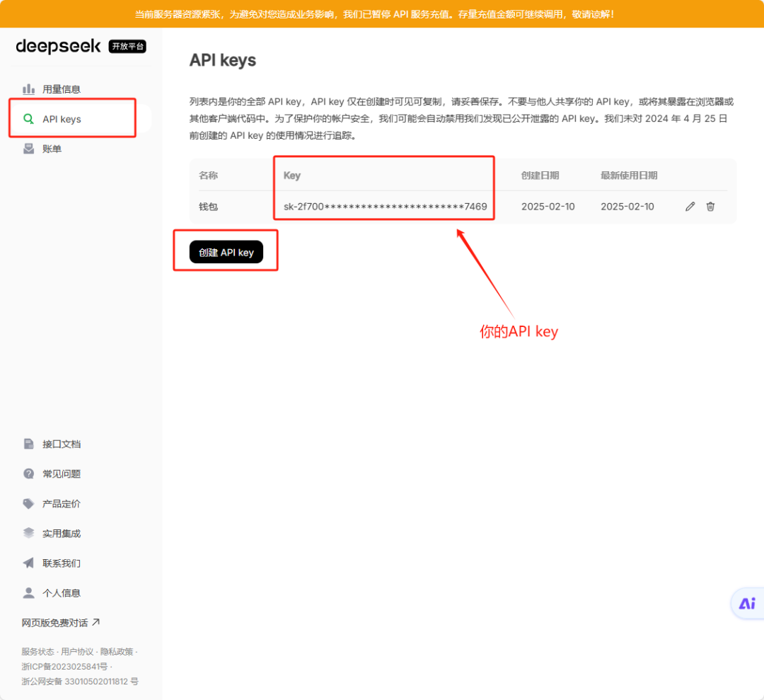This screenshot has width=764, height=700.
Task: Click the envelope icon beside 账单
Action: point(29,149)
